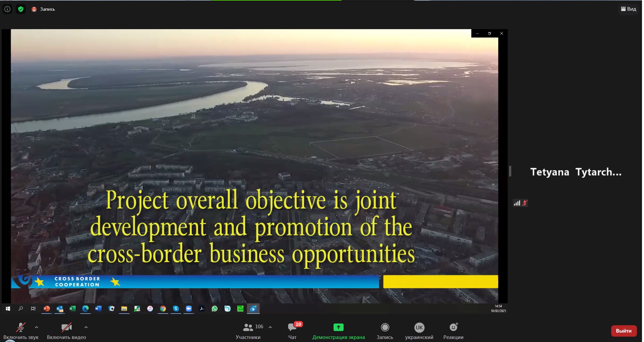The image size is (644, 342).
Task: Open Windows Start menu in shared screen
Action: pos(8,309)
